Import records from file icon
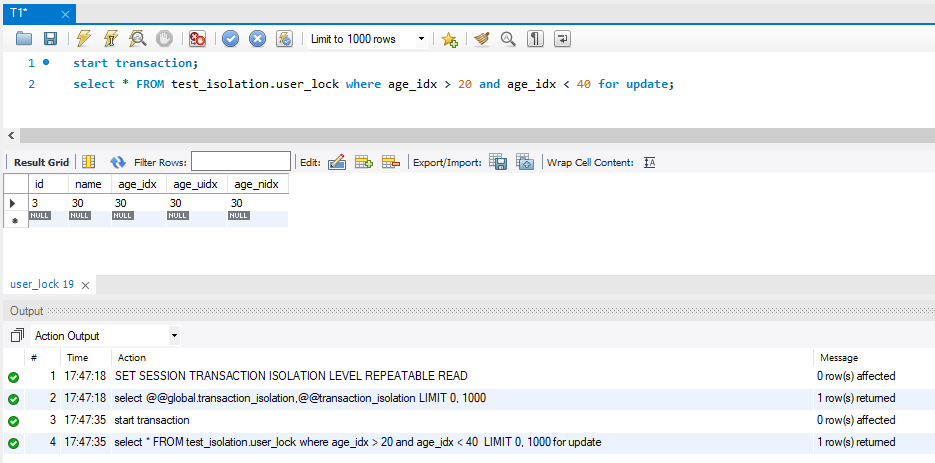This screenshot has width=935, height=463. point(525,162)
